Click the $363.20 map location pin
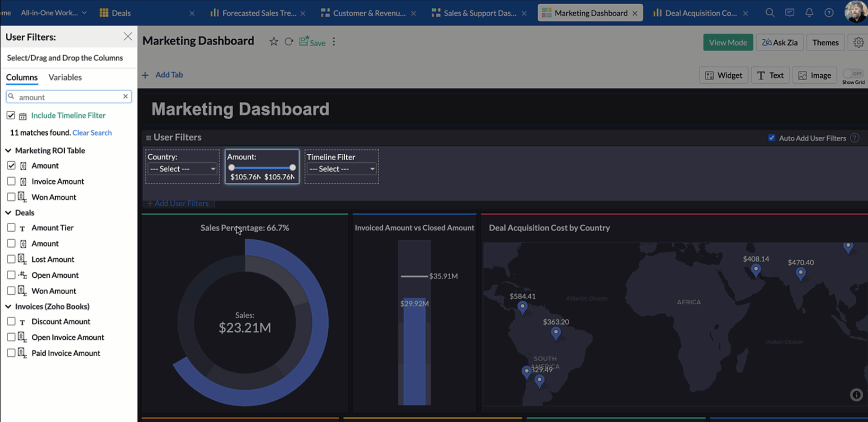The image size is (868, 422). tap(556, 333)
